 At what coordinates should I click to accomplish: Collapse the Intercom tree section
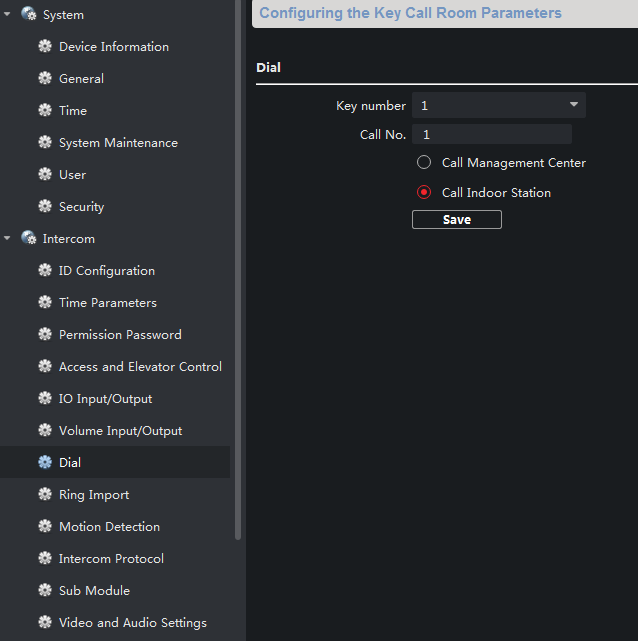tap(8, 239)
